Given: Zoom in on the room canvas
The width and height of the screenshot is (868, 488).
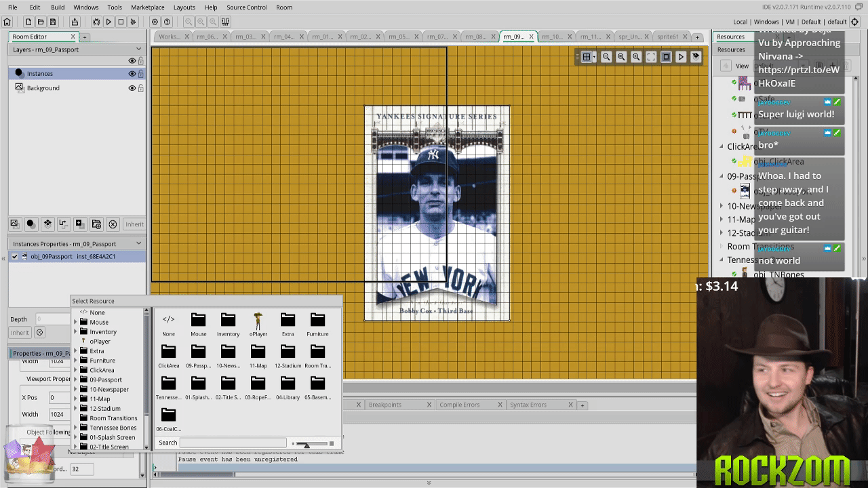Looking at the screenshot, I should pos(636,57).
